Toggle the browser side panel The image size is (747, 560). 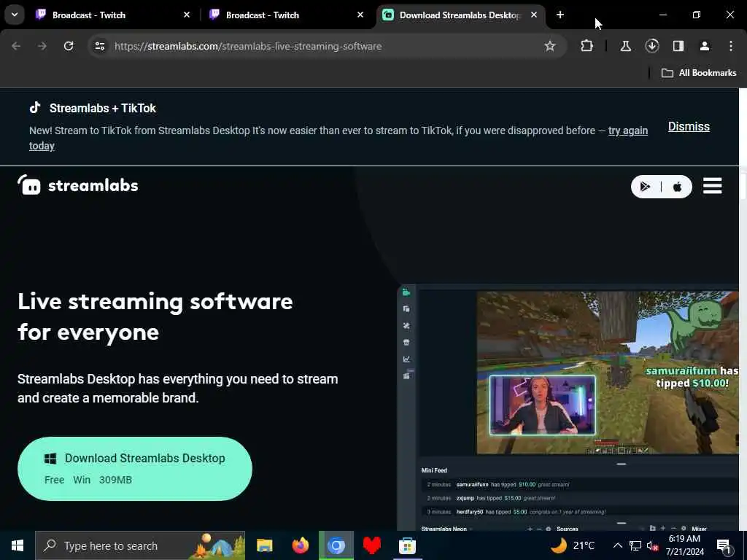tap(678, 46)
